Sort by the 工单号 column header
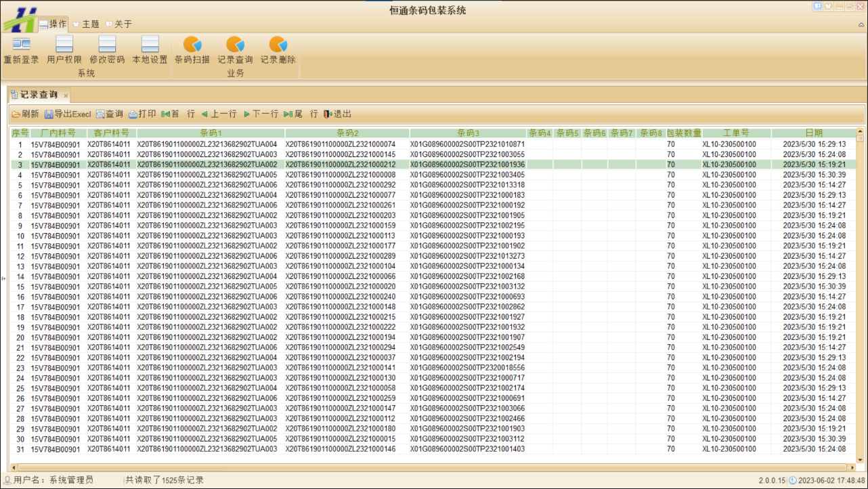868x489 pixels. (737, 133)
